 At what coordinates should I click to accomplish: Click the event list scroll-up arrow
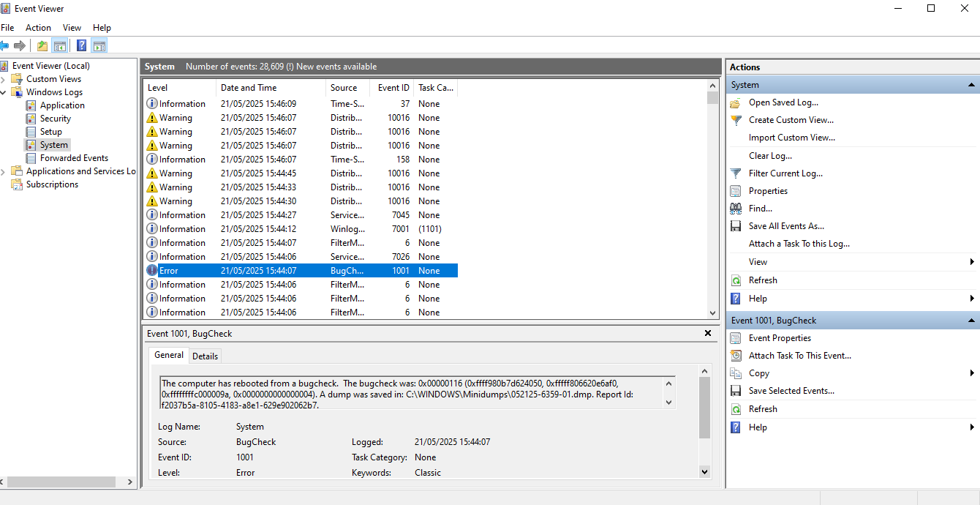pos(712,85)
